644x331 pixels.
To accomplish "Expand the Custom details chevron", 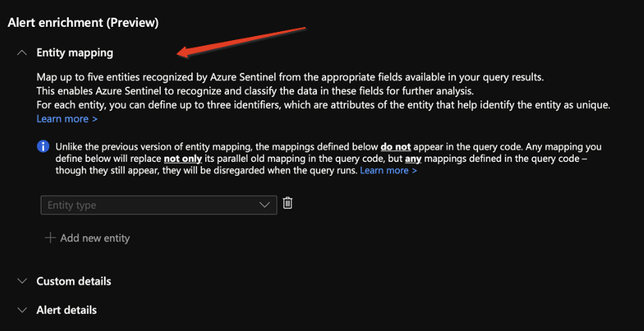I will (23, 281).
